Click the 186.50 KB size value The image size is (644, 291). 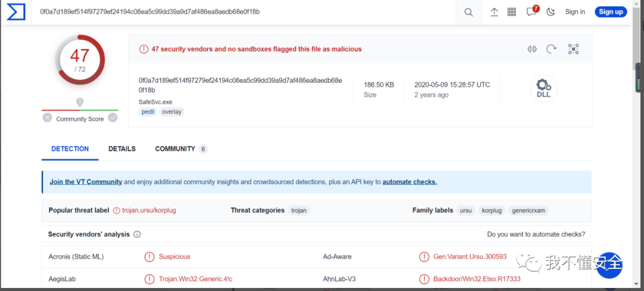tap(379, 85)
